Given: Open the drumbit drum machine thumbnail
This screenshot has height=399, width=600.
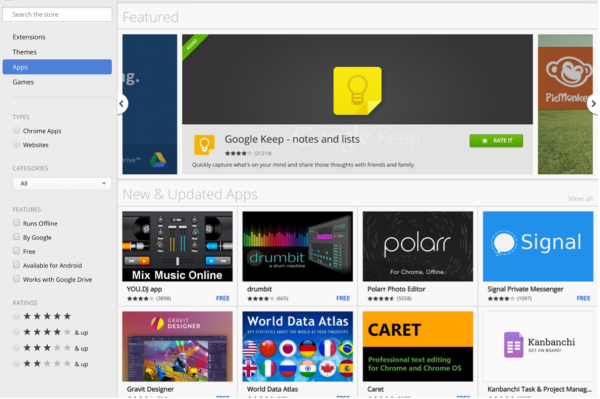Looking at the screenshot, I should coord(297,246).
